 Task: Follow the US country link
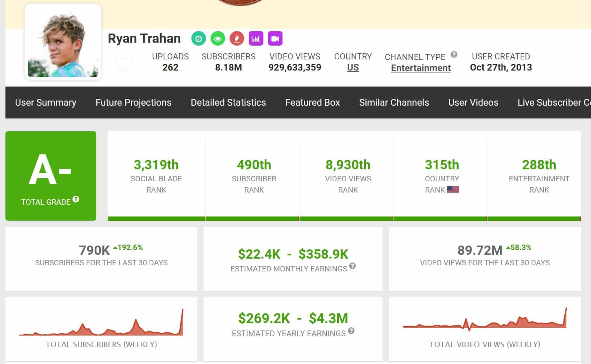click(353, 67)
